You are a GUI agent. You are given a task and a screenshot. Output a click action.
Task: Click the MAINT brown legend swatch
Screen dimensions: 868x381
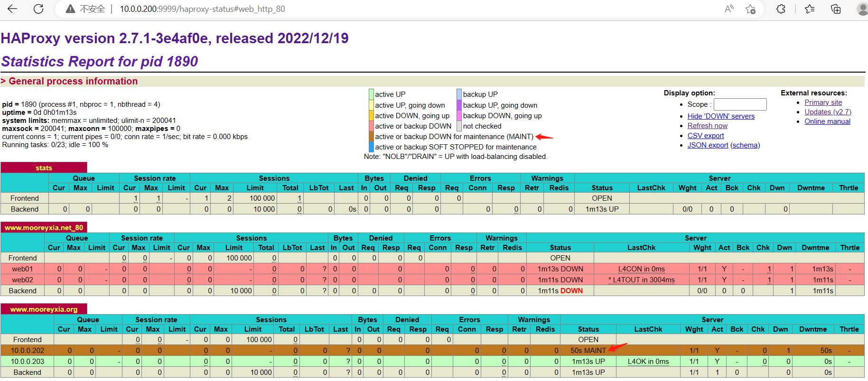[x=371, y=136]
